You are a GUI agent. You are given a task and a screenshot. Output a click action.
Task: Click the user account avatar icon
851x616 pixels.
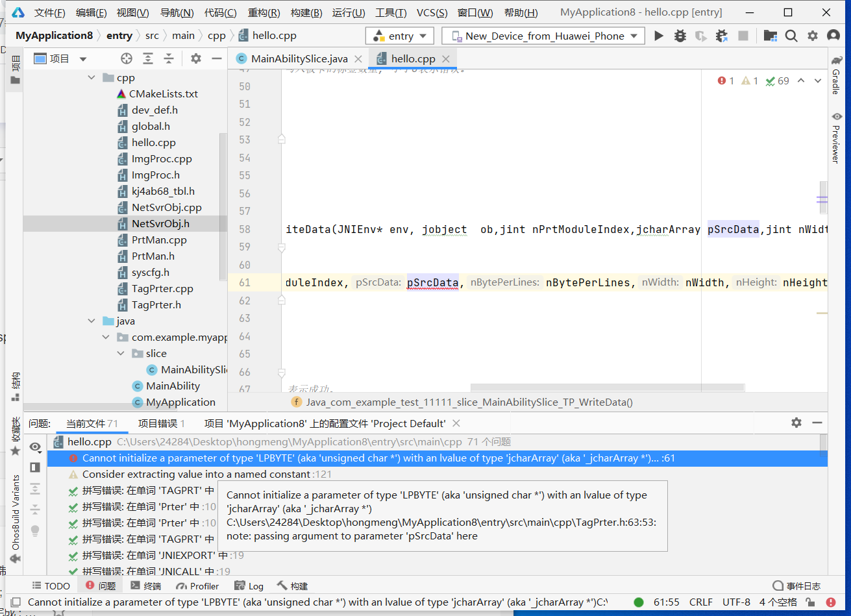833,36
